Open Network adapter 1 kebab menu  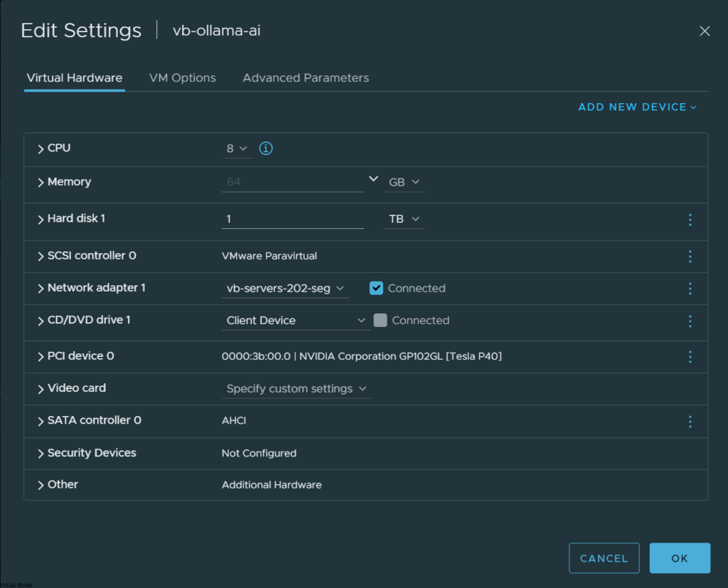690,289
